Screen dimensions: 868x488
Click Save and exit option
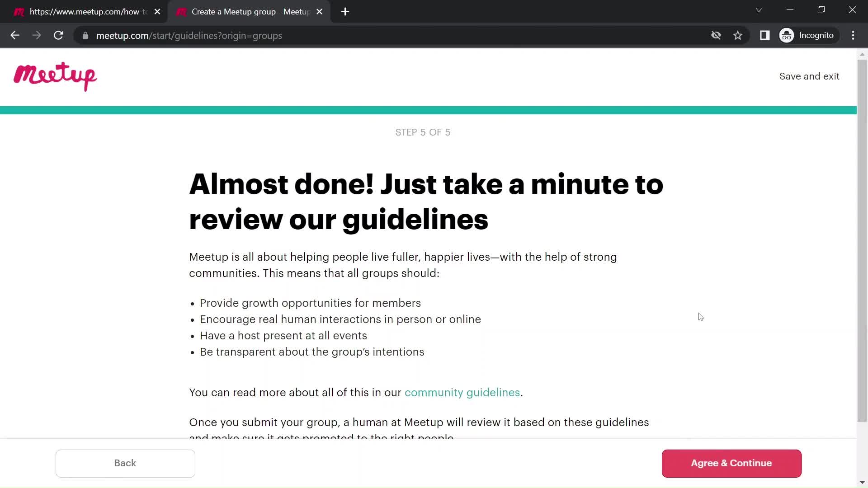click(x=809, y=76)
